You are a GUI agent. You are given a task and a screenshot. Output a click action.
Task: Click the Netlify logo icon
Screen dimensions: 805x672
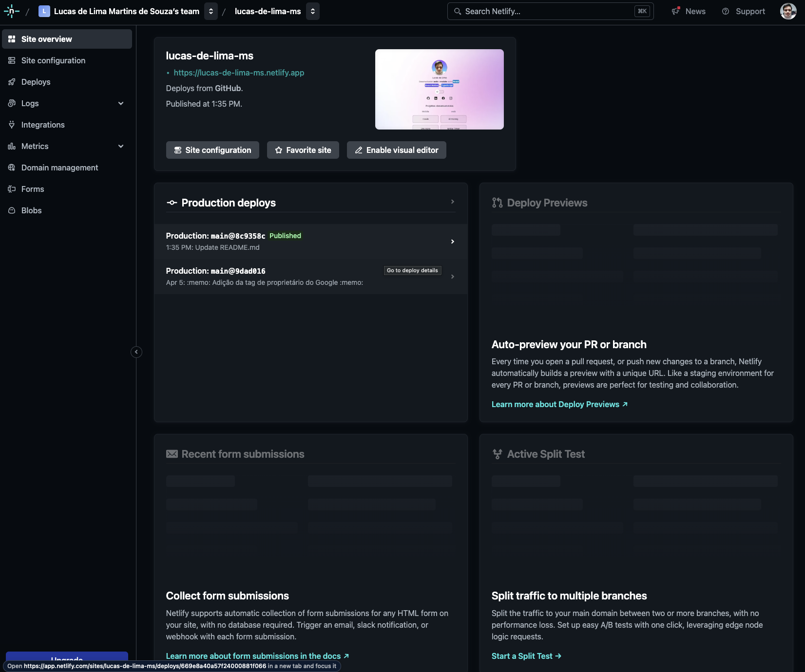12,11
